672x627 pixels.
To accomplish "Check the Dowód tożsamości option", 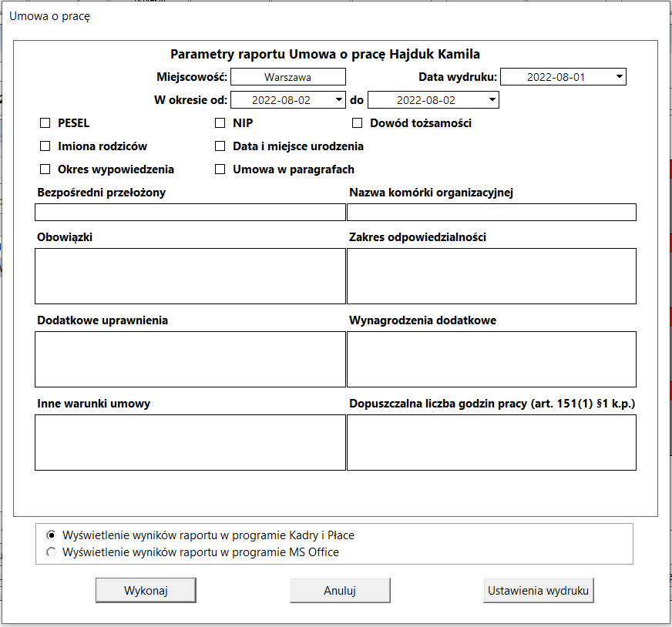I will coord(357,123).
